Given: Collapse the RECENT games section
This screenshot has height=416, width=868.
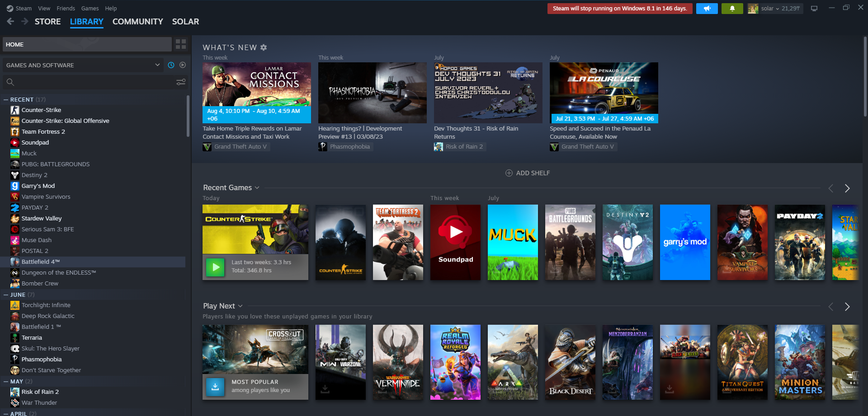Looking at the screenshot, I should (6, 99).
